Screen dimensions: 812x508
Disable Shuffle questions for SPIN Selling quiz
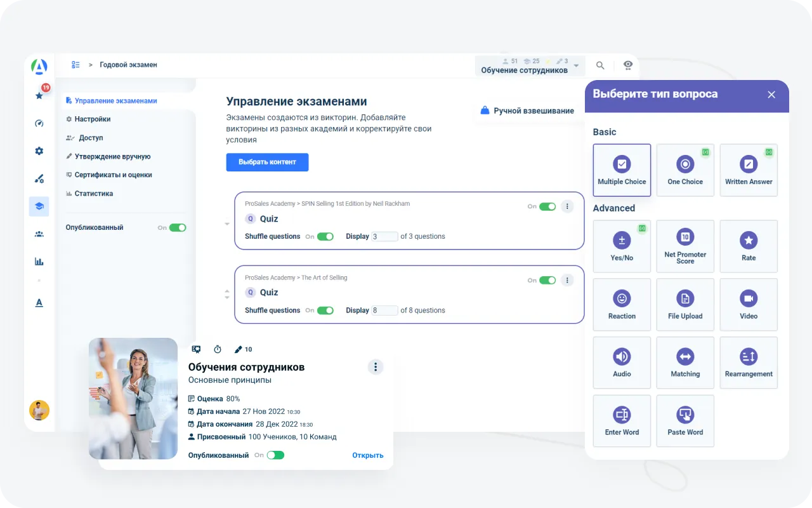(x=325, y=236)
